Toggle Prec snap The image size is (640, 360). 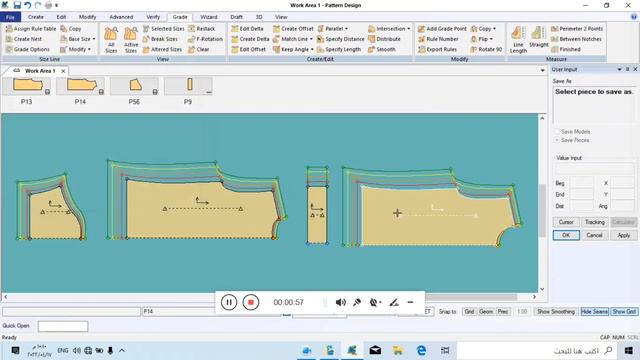(x=503, y=311)
